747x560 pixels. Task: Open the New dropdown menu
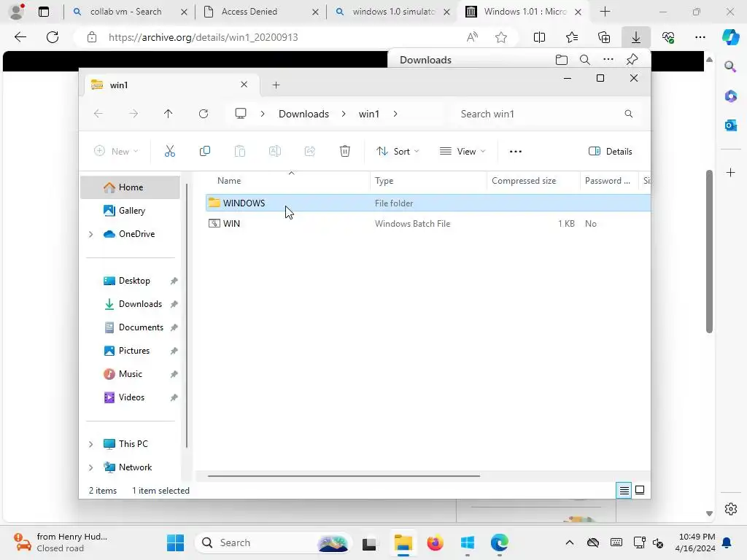pyautogui.click(x=116, y=152)
